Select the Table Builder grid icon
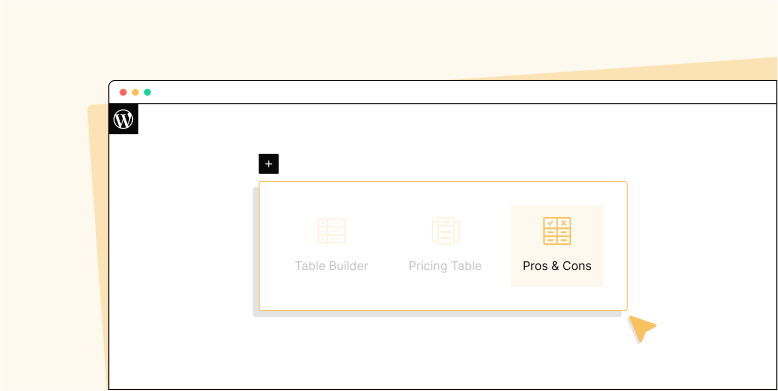778x391 pixels. (331, 231)
